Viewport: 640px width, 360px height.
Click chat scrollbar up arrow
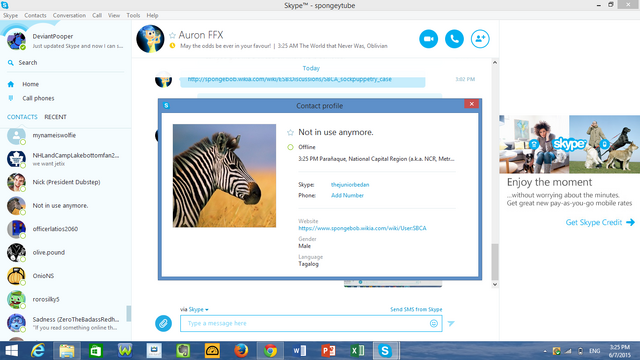click(495, 62)
